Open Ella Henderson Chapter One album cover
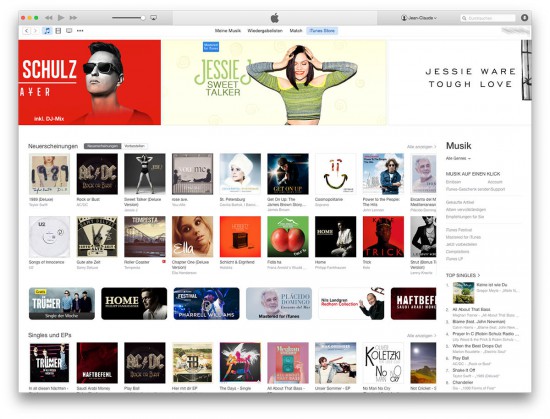 coord(193,237)
